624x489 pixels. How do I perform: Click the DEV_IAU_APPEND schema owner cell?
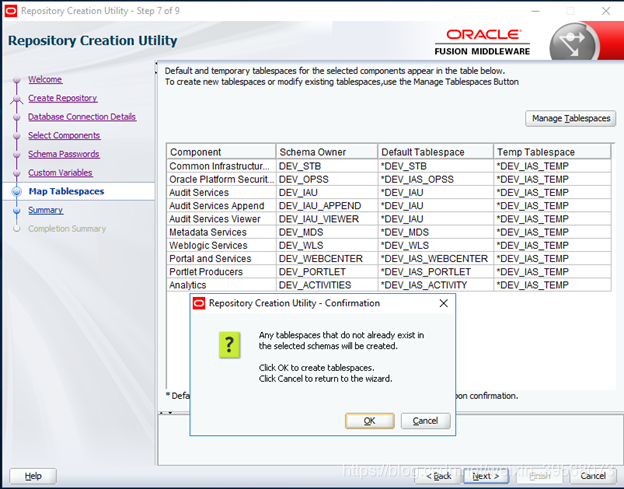pos(327,206)
